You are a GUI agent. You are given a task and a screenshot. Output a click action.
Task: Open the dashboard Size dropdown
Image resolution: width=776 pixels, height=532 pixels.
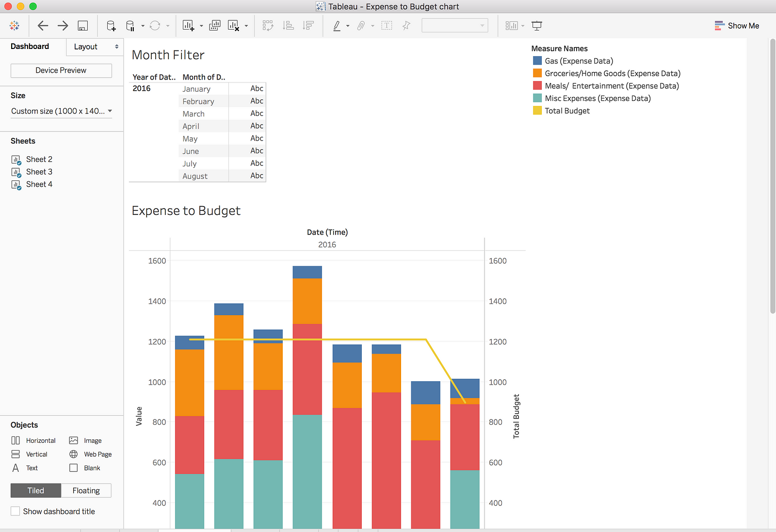point(61,111)
